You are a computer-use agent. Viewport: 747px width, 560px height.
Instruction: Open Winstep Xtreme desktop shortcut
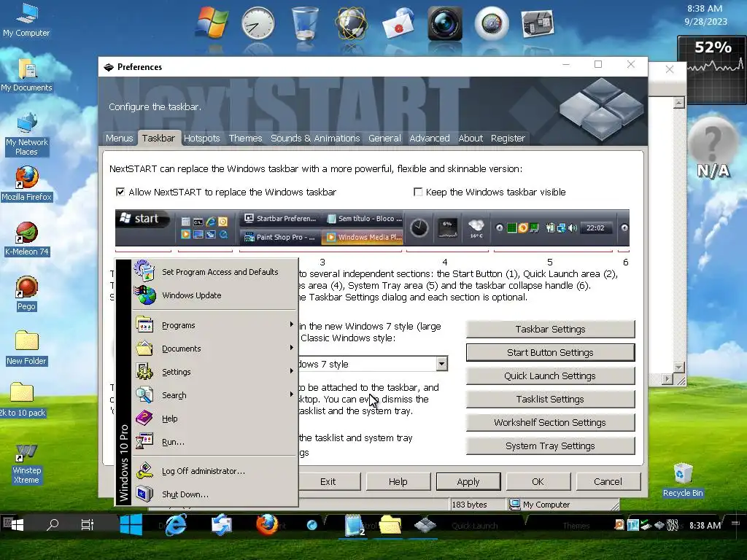point(26,463)
